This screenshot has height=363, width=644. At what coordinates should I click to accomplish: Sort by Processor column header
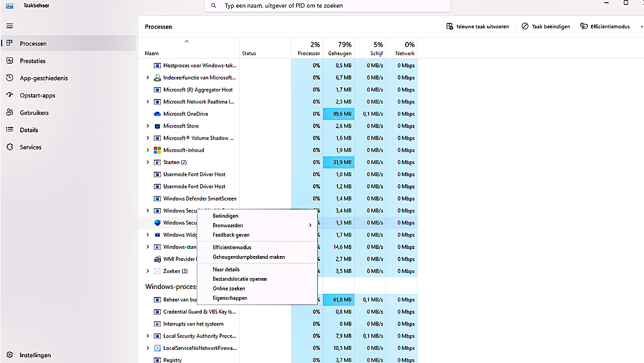point(307,48)
